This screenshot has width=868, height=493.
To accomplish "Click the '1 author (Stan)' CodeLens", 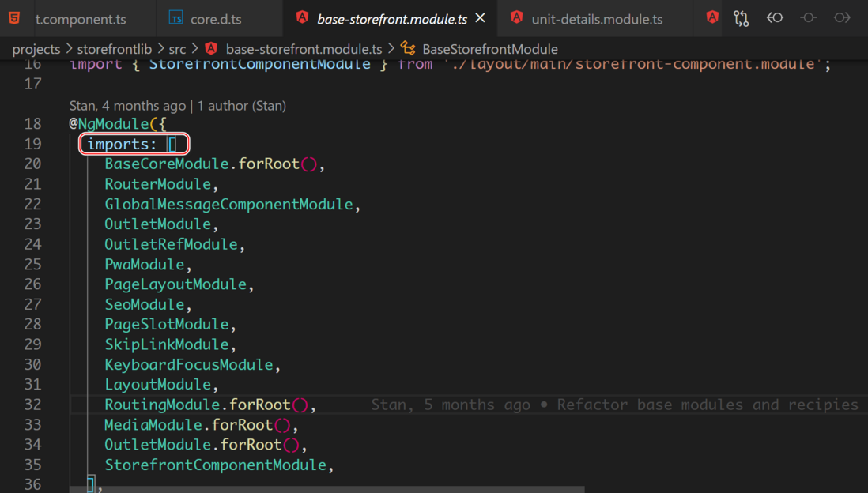I will click(x=241, y=106).
